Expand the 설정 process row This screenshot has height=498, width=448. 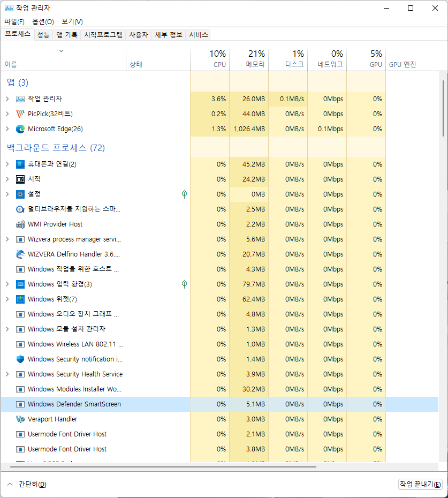(x=7, y=194)
